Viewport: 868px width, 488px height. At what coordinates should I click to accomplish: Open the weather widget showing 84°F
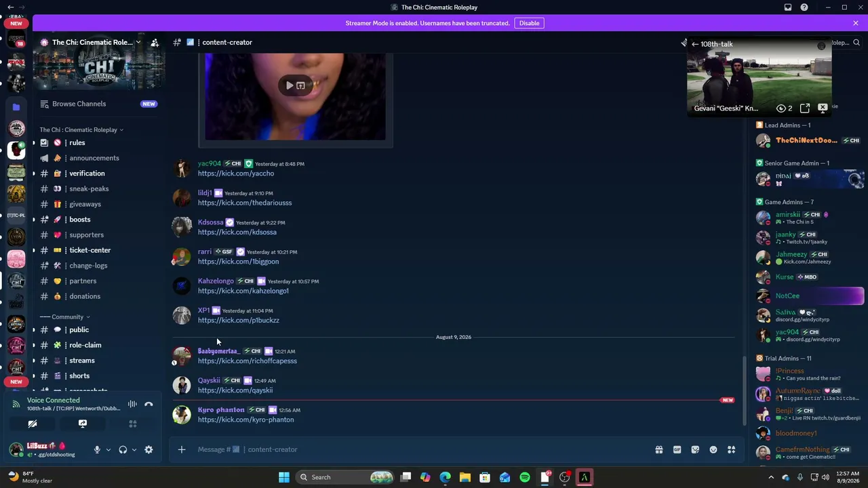pos(31,477)
